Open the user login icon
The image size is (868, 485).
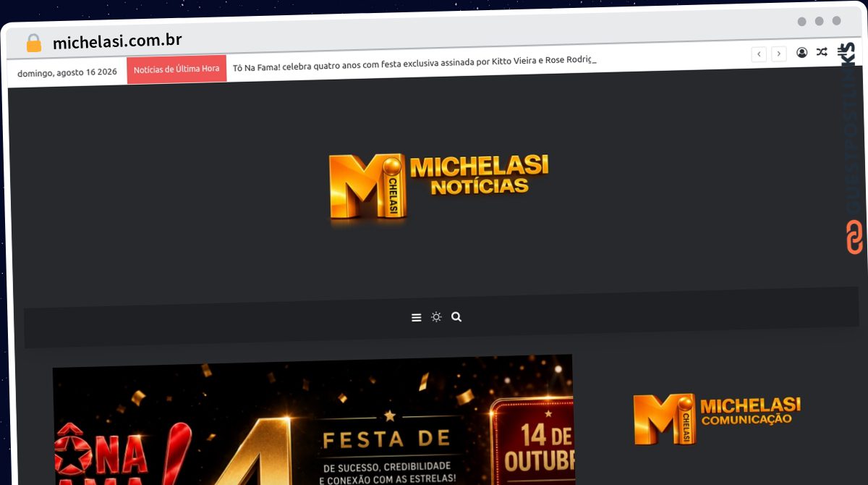click(802, 52)
